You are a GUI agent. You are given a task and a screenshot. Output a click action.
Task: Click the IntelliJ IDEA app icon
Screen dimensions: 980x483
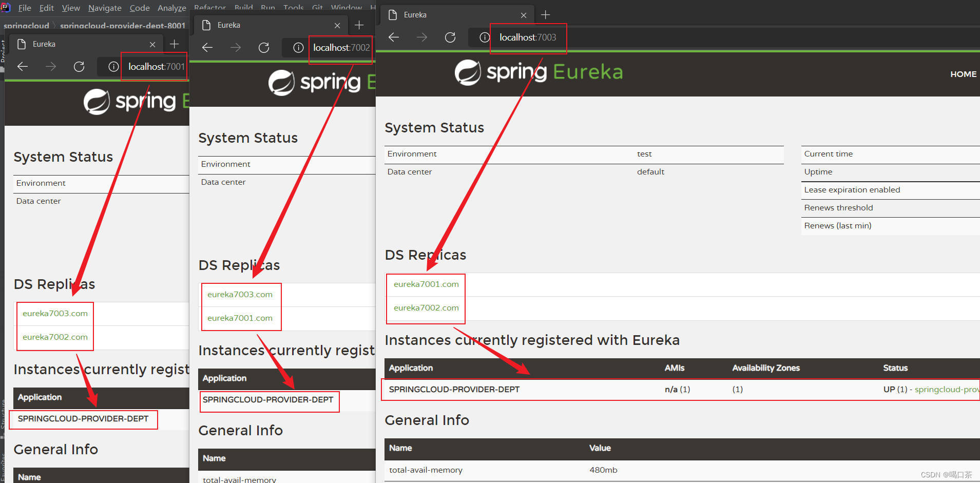click(x=6, y=7)
